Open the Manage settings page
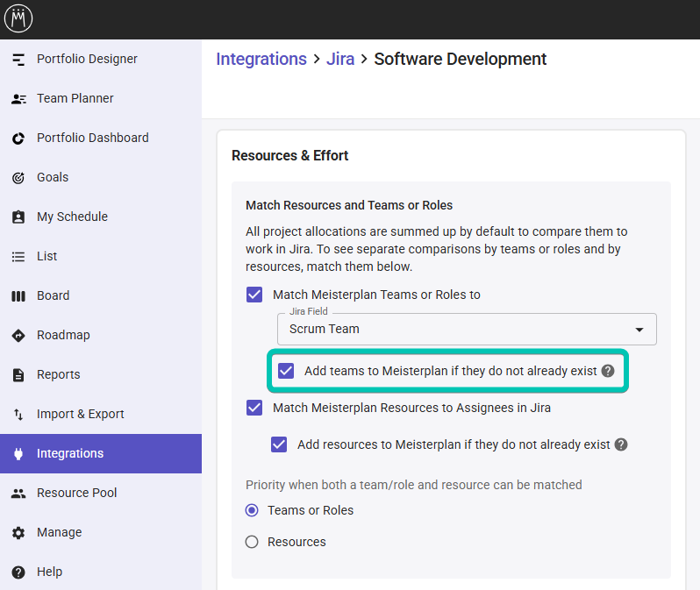The width and height of the screenshot is (700, 590). tap(101, 532)
